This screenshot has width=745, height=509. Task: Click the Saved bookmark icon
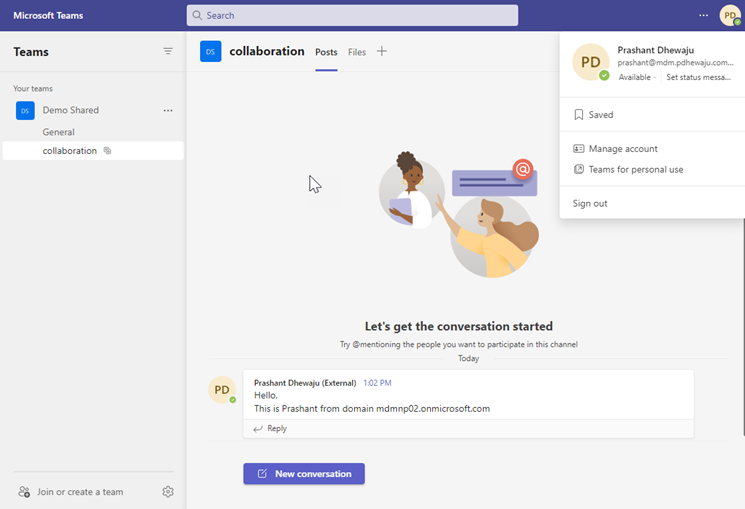coord(578,115)
